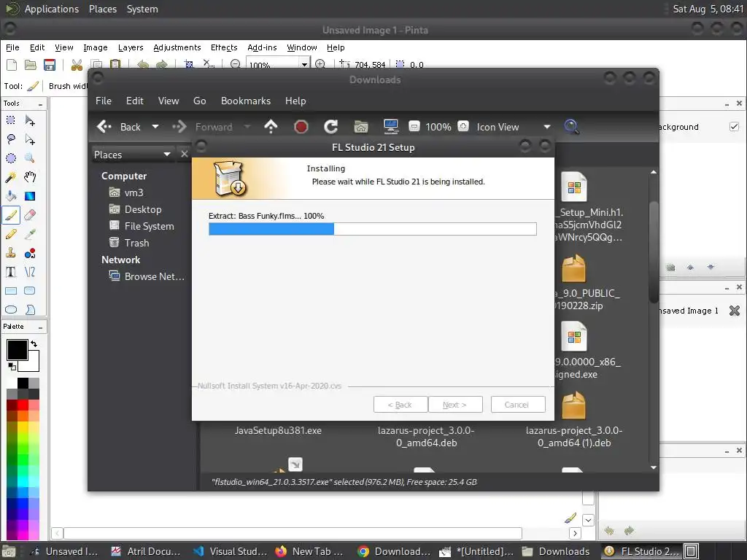Select the Pan hand tool in Pinta

point(29,177)
